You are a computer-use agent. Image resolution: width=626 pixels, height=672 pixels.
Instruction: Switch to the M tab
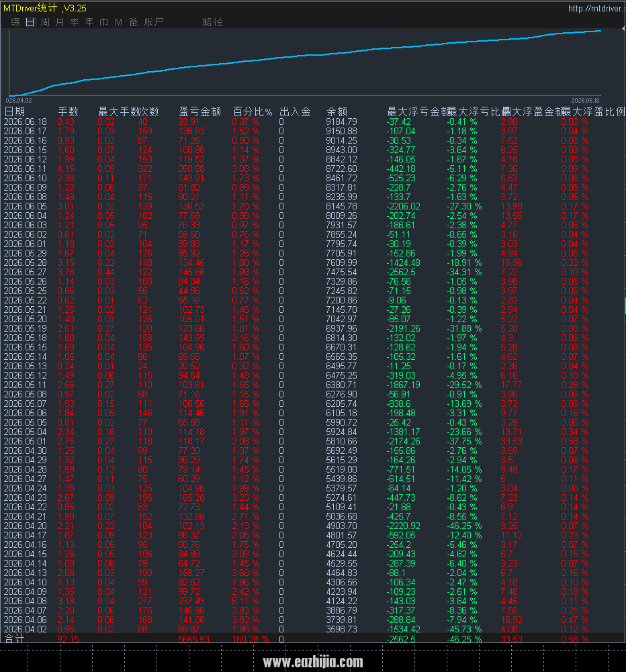(118, 22)
